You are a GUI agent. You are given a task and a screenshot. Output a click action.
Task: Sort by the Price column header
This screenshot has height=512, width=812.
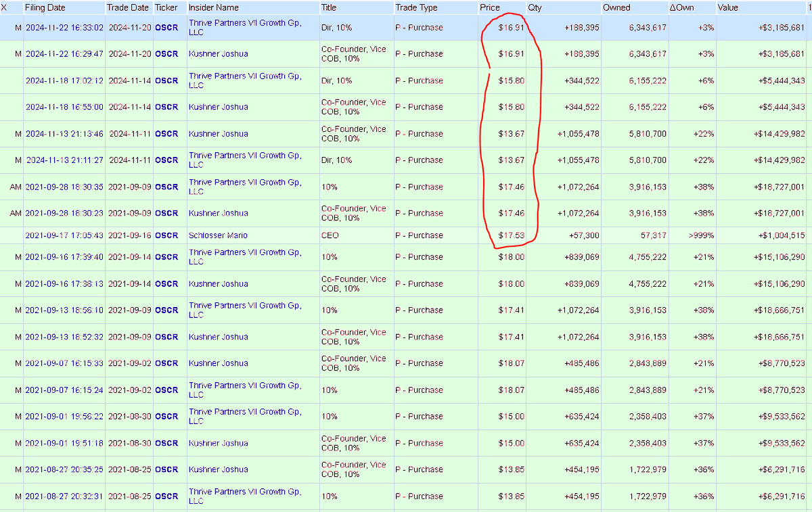pyautogui.click(x=489, y=8)
